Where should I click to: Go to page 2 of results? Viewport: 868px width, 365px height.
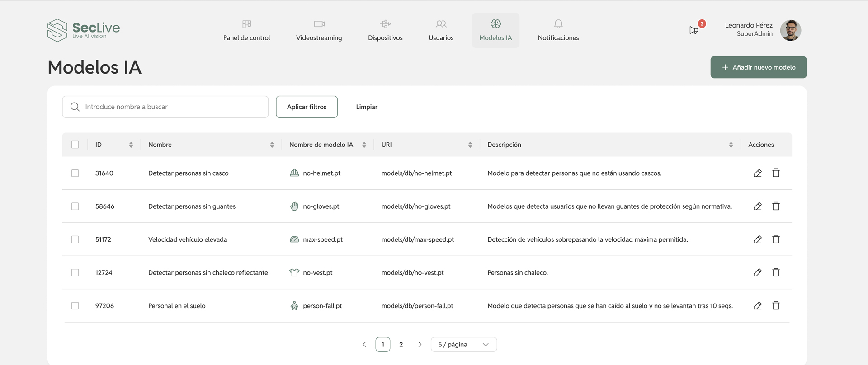pos(401,345)
